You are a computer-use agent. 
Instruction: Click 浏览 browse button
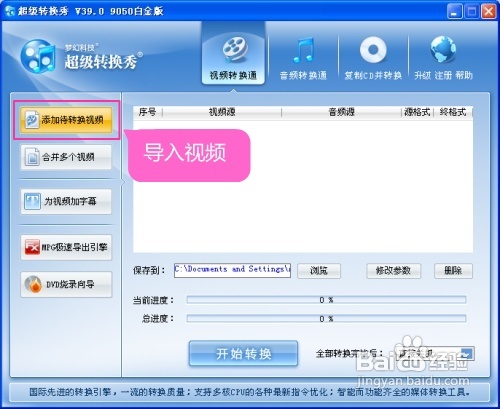point(319,270)
